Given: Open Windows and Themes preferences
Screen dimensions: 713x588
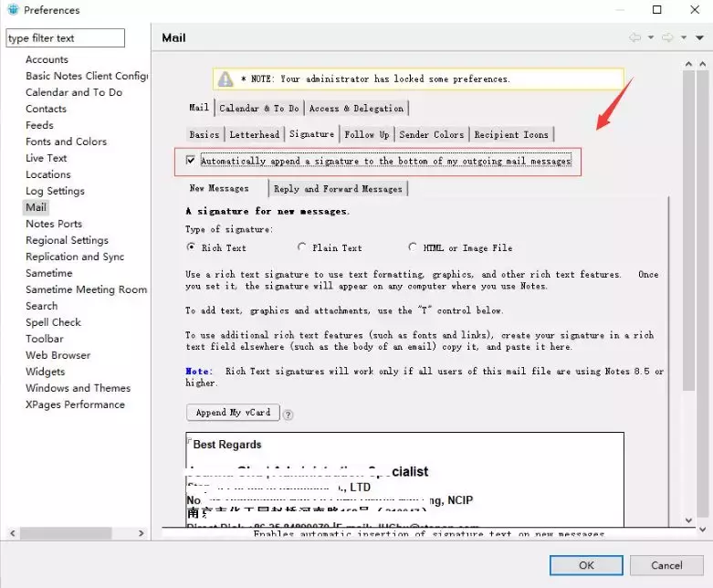Looking at the screenshot, I should 78,388.
